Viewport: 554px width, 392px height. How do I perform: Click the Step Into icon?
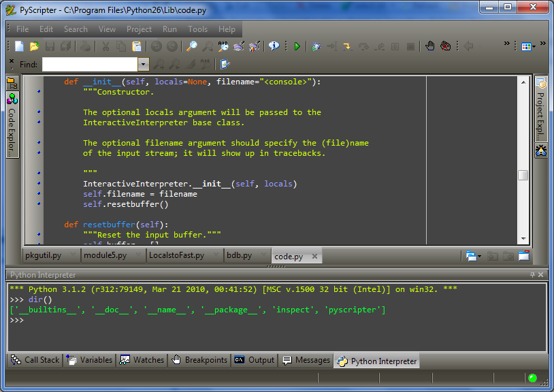point(348,46)
